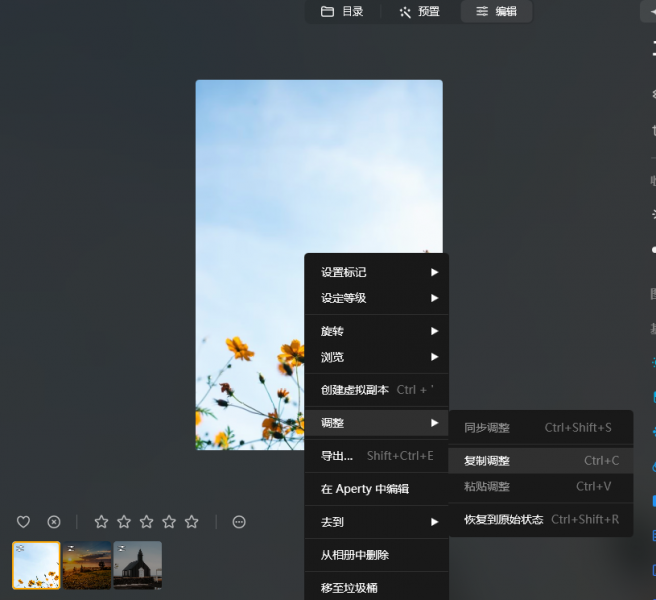Select the black church thumbnail
The width and height of the screenshot is (656, 600).
coord(138,565)
